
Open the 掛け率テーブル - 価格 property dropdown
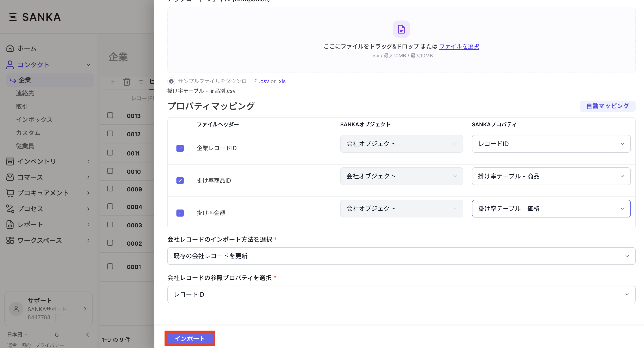(x=551, y=208)
